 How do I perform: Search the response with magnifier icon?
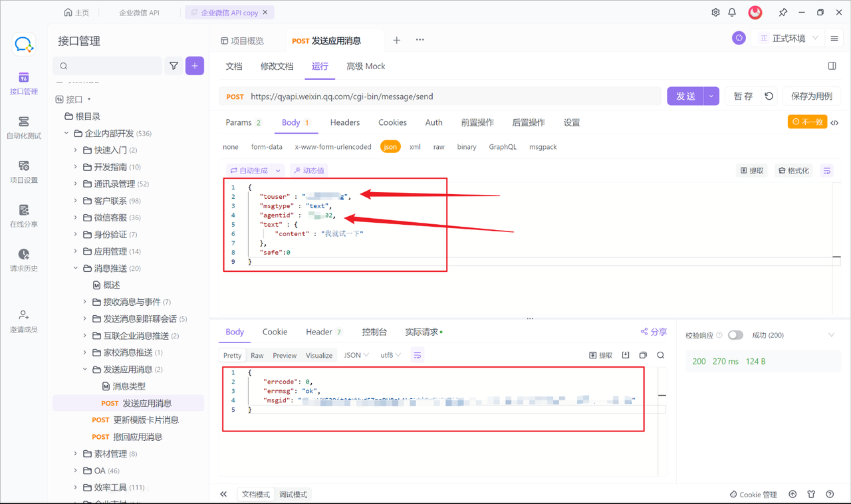point(661,356)
